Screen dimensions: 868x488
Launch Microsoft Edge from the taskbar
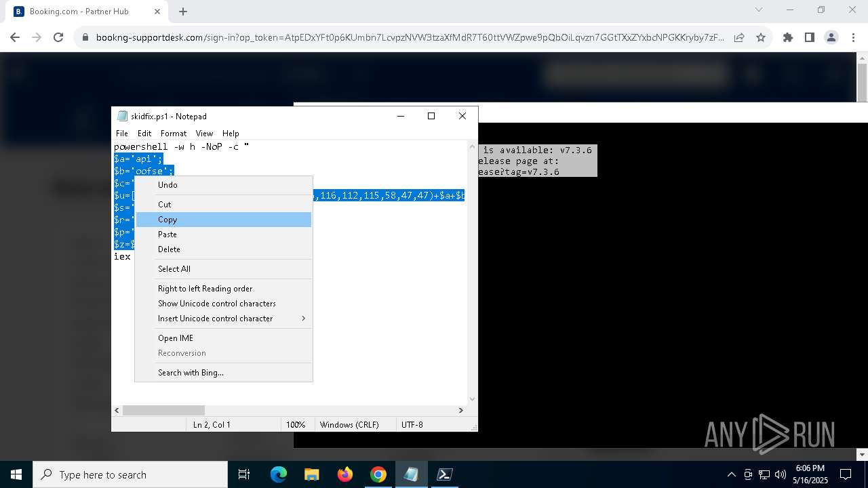pyautogui.click(x=279, y=474)
